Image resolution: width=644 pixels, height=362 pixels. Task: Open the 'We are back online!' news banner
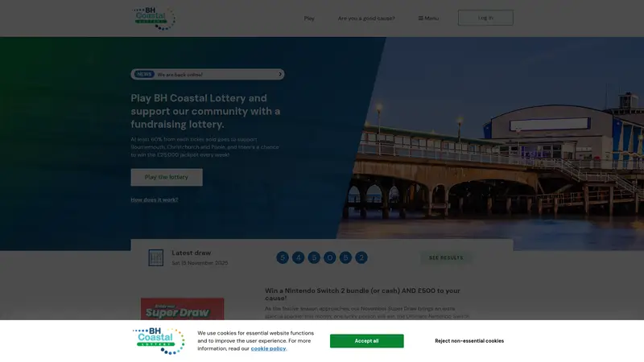pyautogui.click(x=208, y=74)
